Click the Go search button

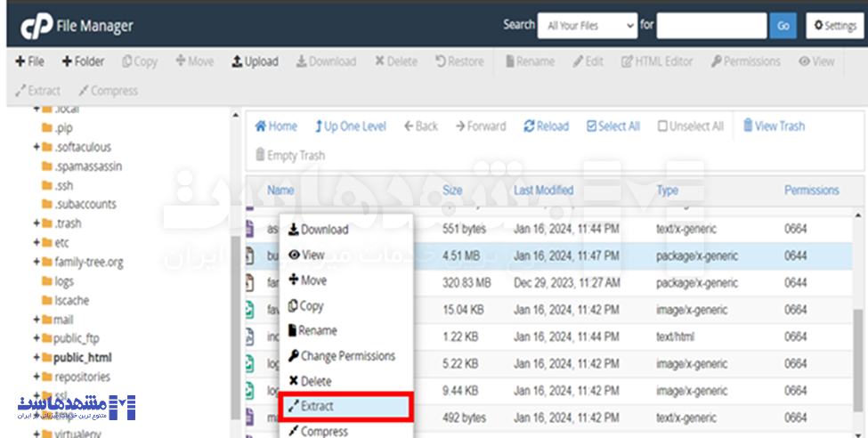point(783,26)
